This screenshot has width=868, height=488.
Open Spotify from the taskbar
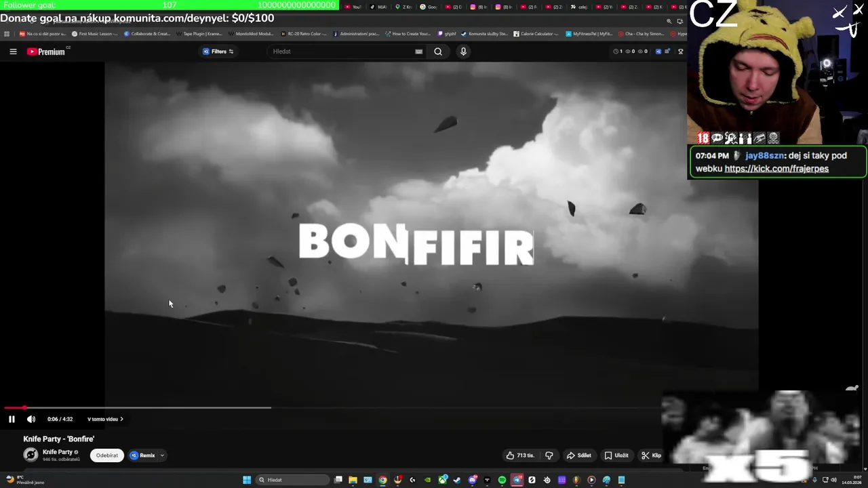pyautogui.click(x=502, y=480)
